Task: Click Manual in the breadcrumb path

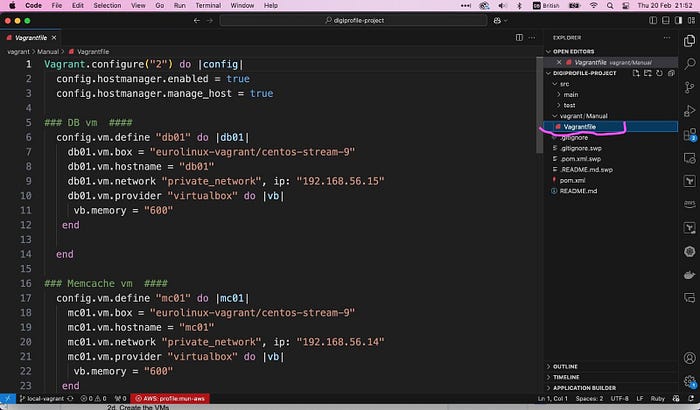Action: coord(47,52)
